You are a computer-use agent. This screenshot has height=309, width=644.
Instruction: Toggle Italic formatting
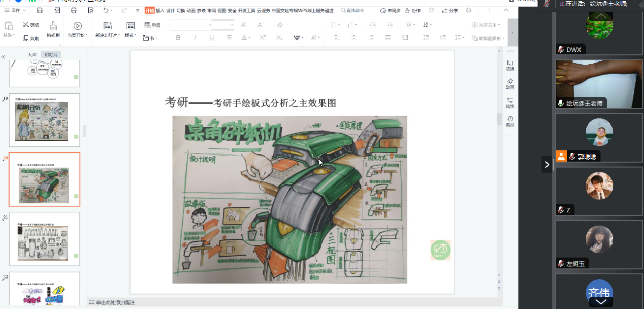click(195, 38)
